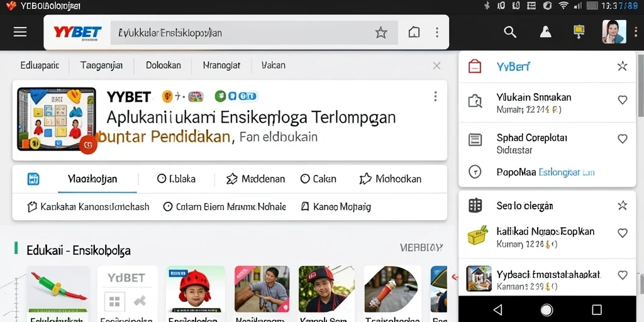
Task: Click Kaneo Mohajig link
Action: [x=336, y=206]
